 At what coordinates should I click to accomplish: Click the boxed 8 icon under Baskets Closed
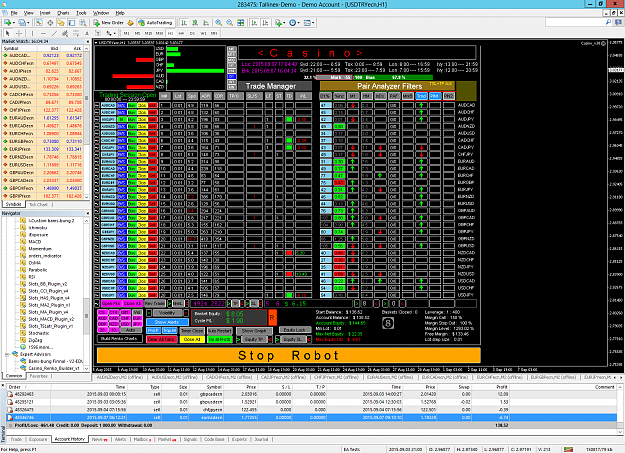[x=388, y=323]
